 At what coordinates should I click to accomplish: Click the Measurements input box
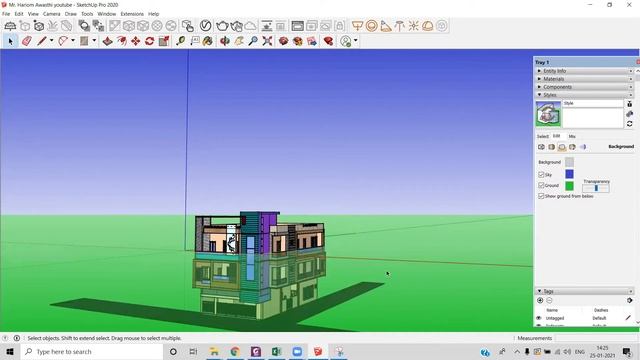coord(595,338)
